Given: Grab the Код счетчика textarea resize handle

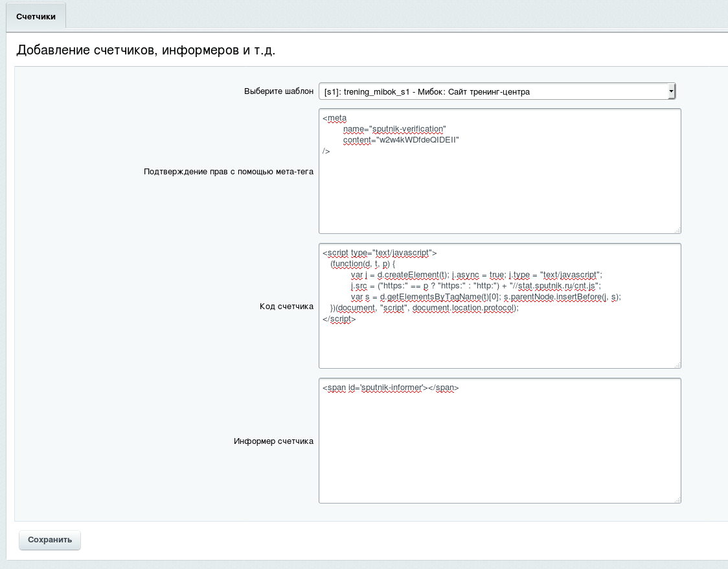Looking at the screenshot, I should click(x=677, y=365).
